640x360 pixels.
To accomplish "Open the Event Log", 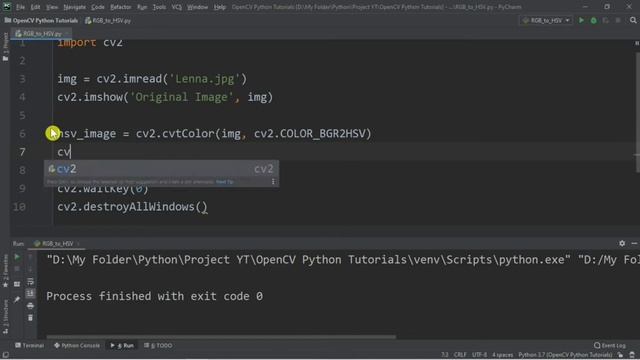I will click(610, 345).
